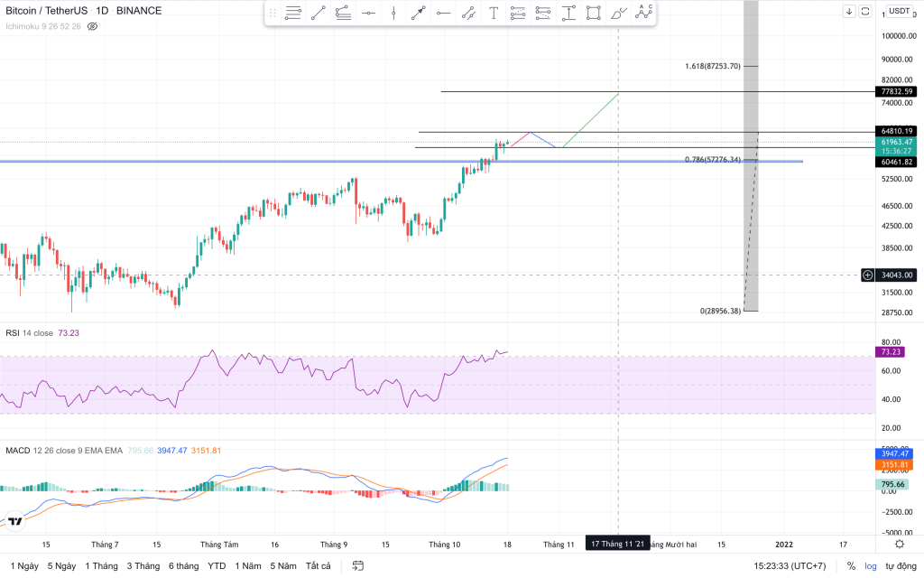The image size is (924, 578).
Task: Select the Trend Line drawing tool
Action: pyautogui.click(x=318, y=13)
